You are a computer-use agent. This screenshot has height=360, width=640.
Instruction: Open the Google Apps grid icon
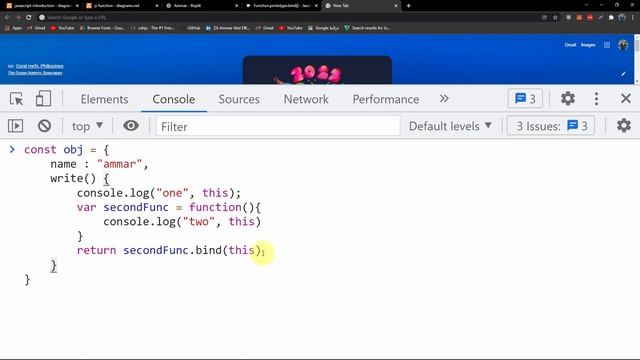click(x=607, y=45)
